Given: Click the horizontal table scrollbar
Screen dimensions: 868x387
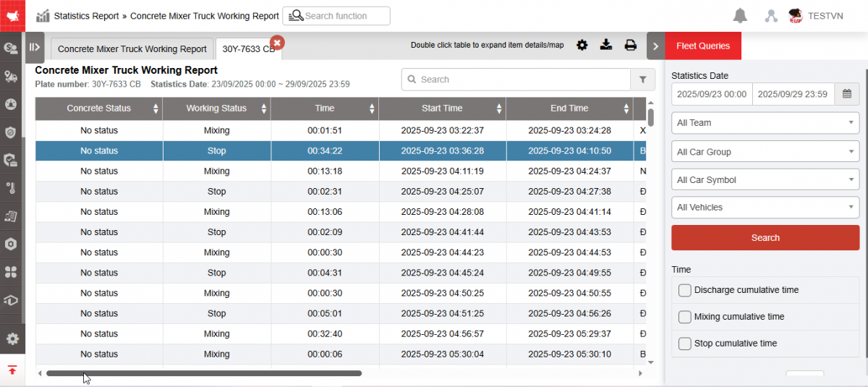Looking at the screenshot, I should coord(203,373).
